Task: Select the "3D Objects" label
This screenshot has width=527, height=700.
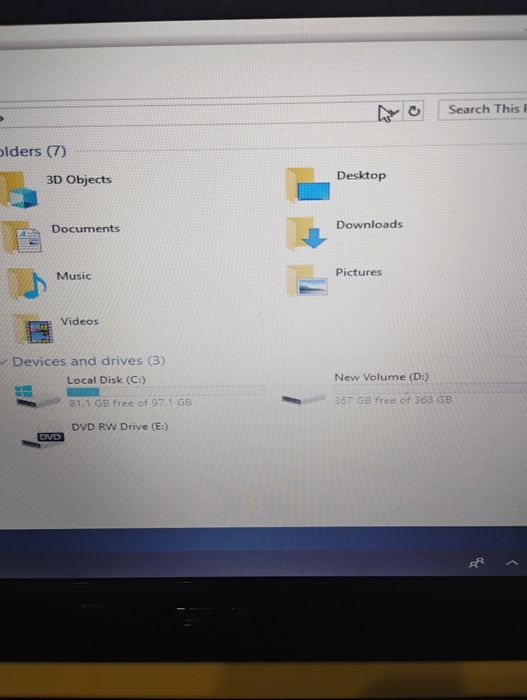Action: (79, 179)
